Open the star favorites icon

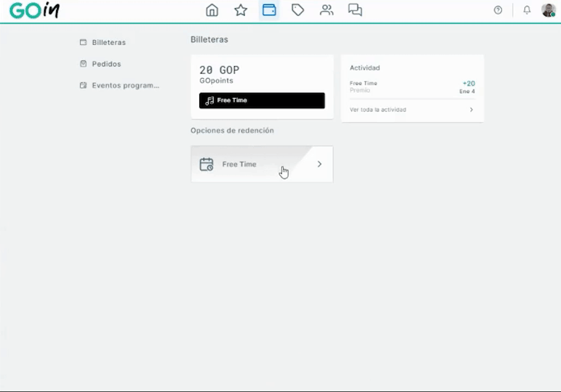coord(241,10)
